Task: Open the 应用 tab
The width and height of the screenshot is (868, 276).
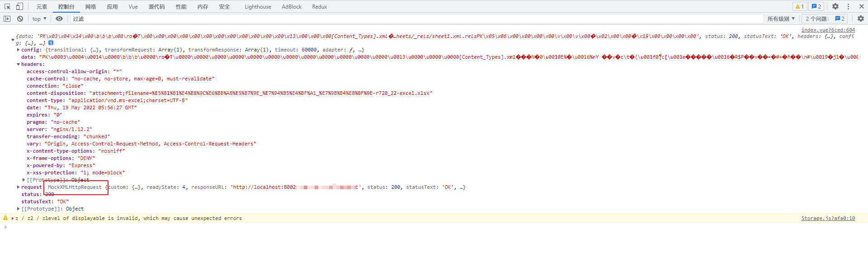Action: pyautogui.click(x=113, y=6)
